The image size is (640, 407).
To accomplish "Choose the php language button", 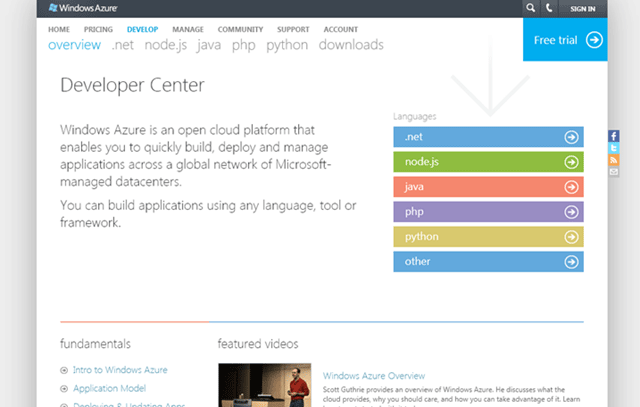I will pyautogui.click(x=488, y=211).
